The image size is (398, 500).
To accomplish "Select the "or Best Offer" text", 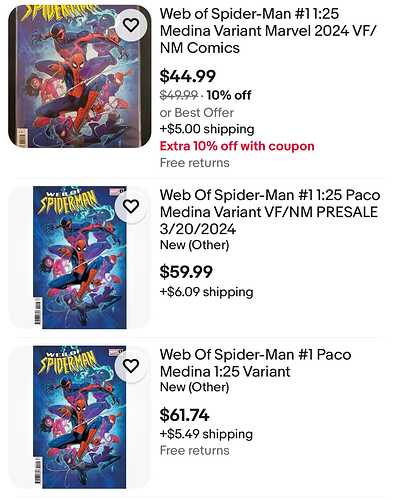I will point(197,113).
